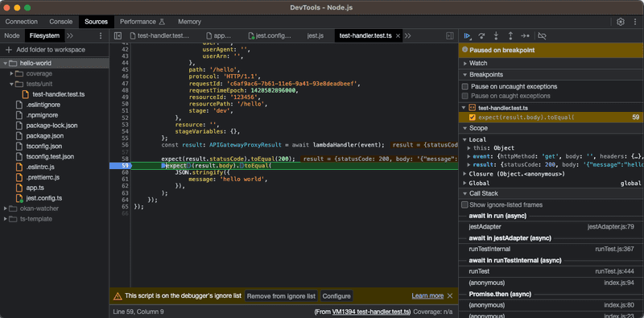The image size is (644, 318).
Task: Collapse the Breakpoints section
Action: [x=465, y=75]
